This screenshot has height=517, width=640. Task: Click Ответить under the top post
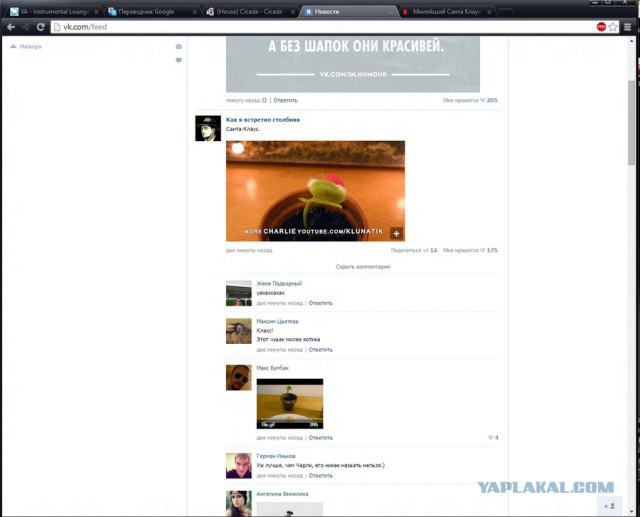tap(285, 100)
